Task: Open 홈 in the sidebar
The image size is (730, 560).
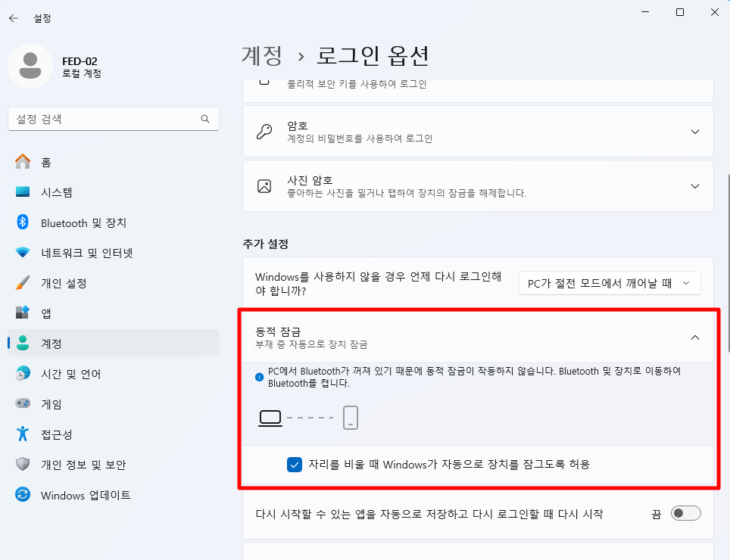Action: point(114,162)
